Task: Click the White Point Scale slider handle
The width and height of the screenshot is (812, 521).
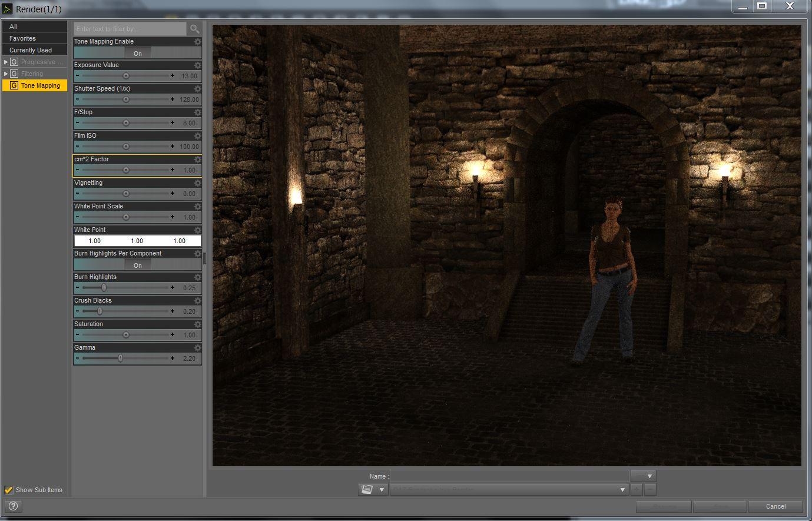Action: coord(125,217)
